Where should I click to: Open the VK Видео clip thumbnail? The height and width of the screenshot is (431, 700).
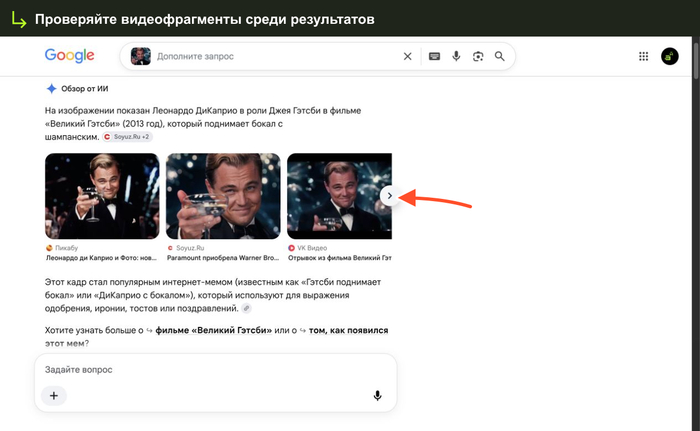(339, 196)
